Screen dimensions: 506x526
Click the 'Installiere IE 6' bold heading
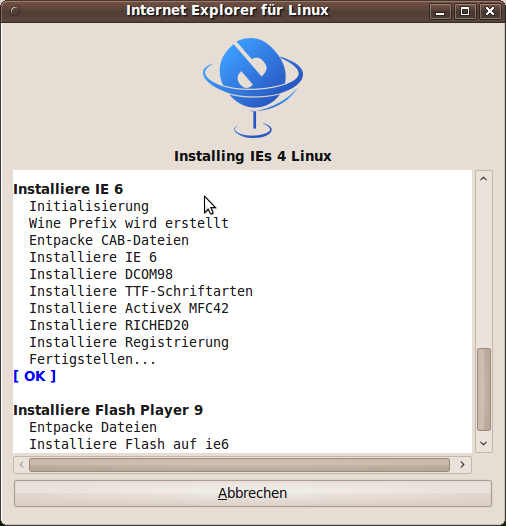[x=68, y=189]
